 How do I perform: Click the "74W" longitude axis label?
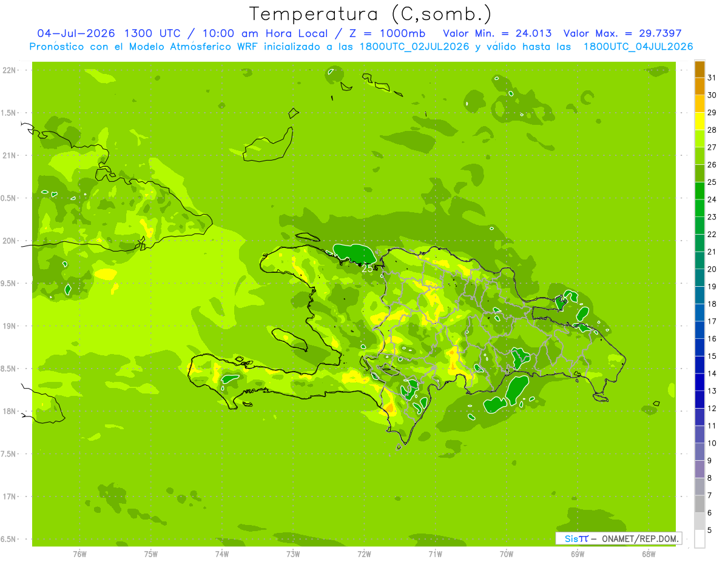point(222,553)
